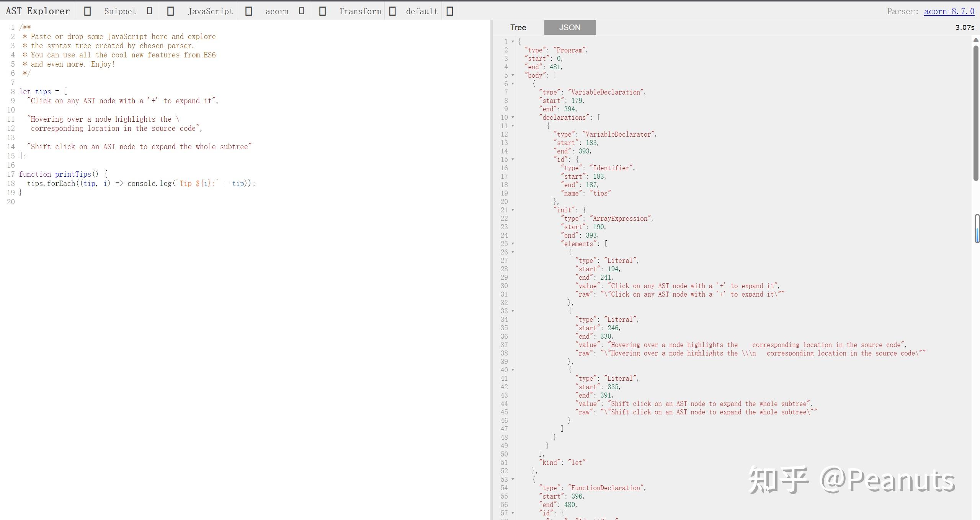The image size is (980, 520).
Task: Click the icon left of Transform
Action: point(323,11)
